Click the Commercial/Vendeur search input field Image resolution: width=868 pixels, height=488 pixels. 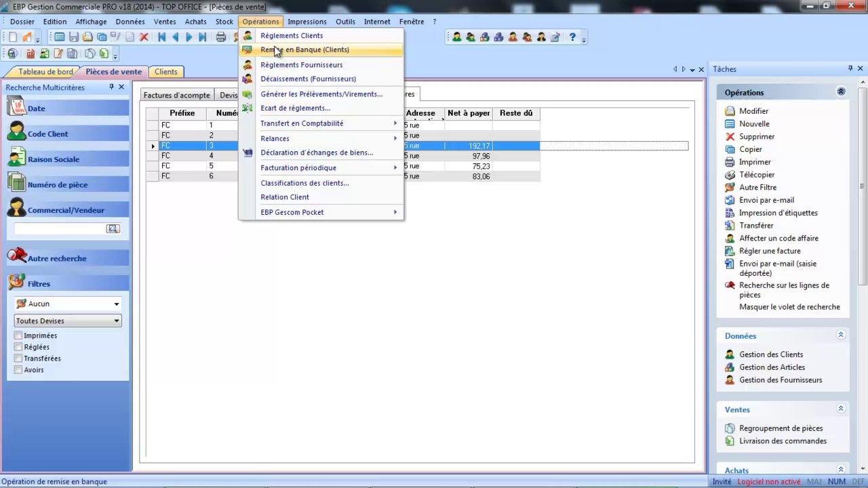coord(60,229)
